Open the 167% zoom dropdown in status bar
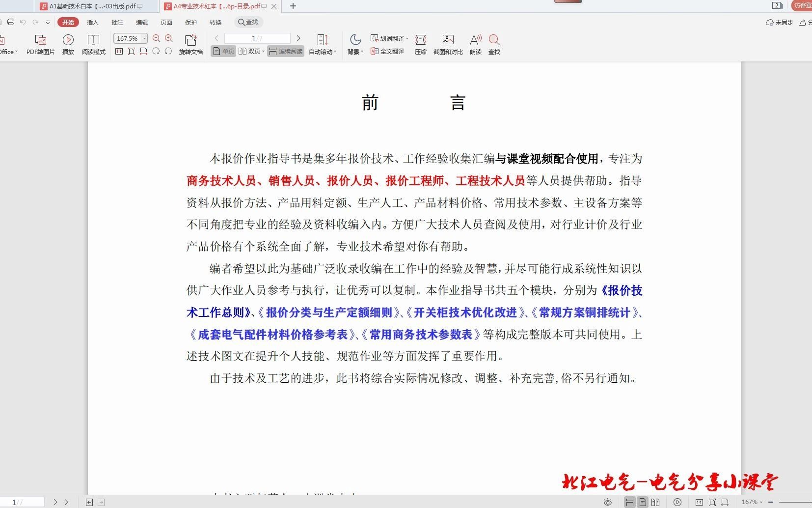 (x=752, y=502)
